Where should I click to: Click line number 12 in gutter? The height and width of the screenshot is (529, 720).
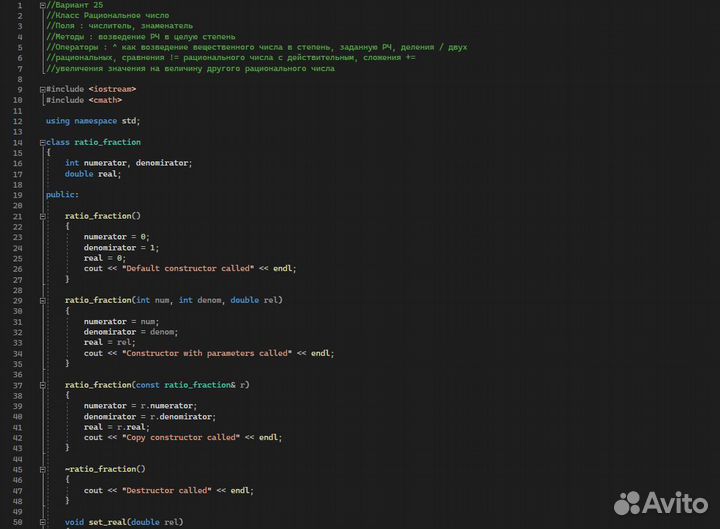click(18, 121)
